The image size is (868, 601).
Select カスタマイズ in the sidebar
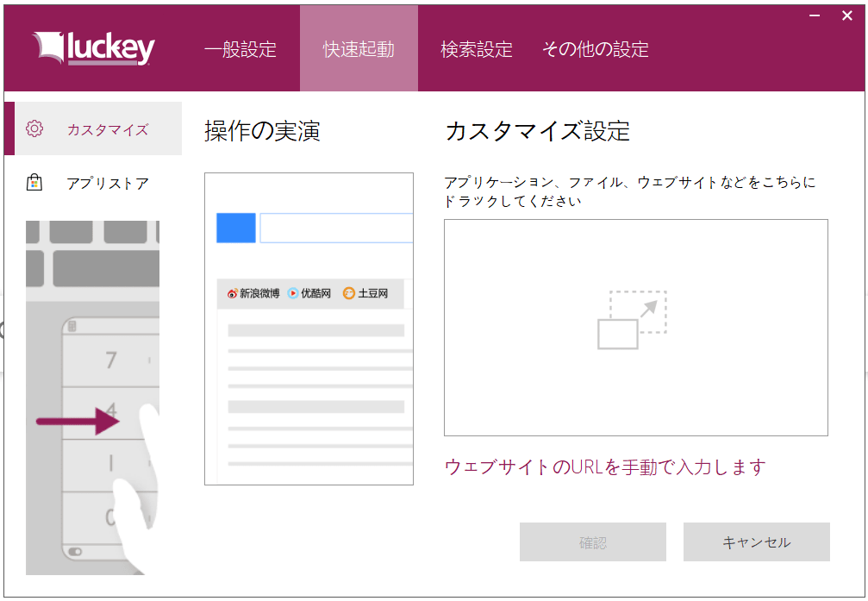tap(93, 128)
